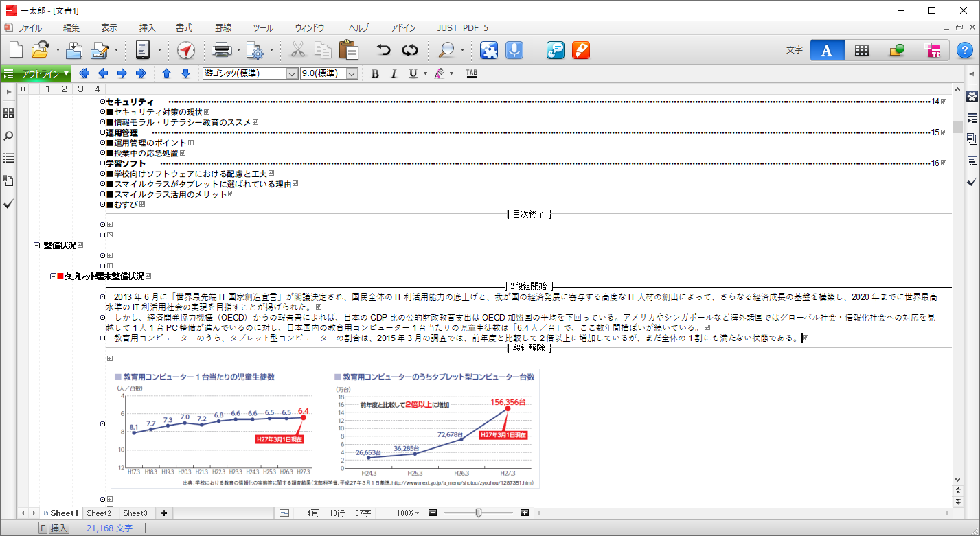Toggle 挿入 insert mode in the status bar

click(59, 528)
